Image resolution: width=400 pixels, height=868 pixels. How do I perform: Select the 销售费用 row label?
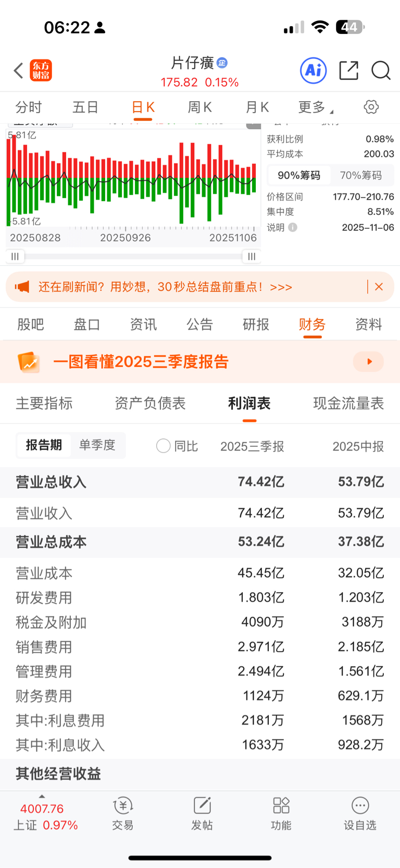44,647
